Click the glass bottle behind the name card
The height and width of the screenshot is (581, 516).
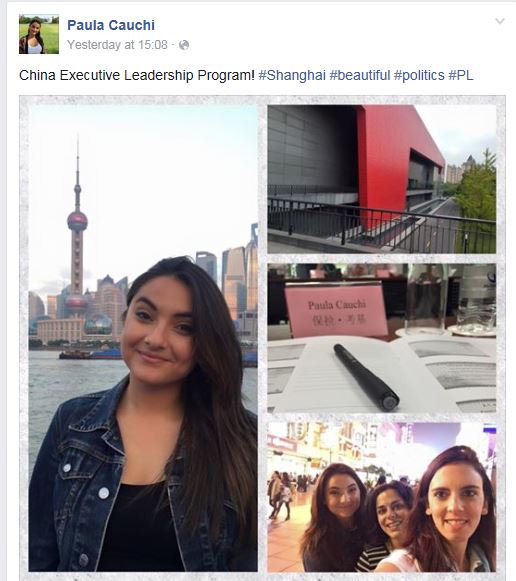pyautogui.click(x=425, y=298)
